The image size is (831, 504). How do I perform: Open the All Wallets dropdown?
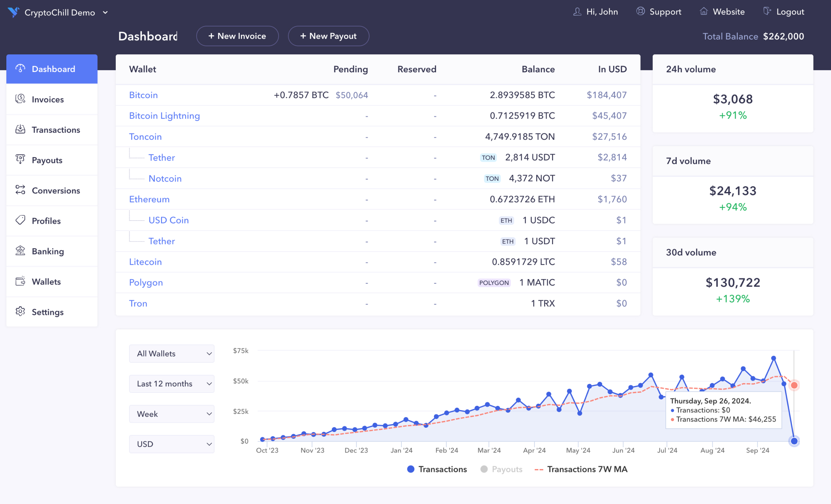click(172, 353)
